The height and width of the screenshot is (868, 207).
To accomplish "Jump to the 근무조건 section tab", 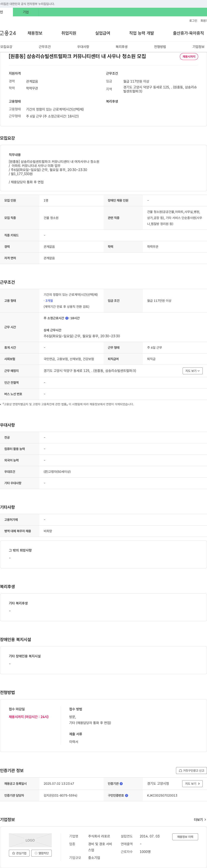I will 45,47.
